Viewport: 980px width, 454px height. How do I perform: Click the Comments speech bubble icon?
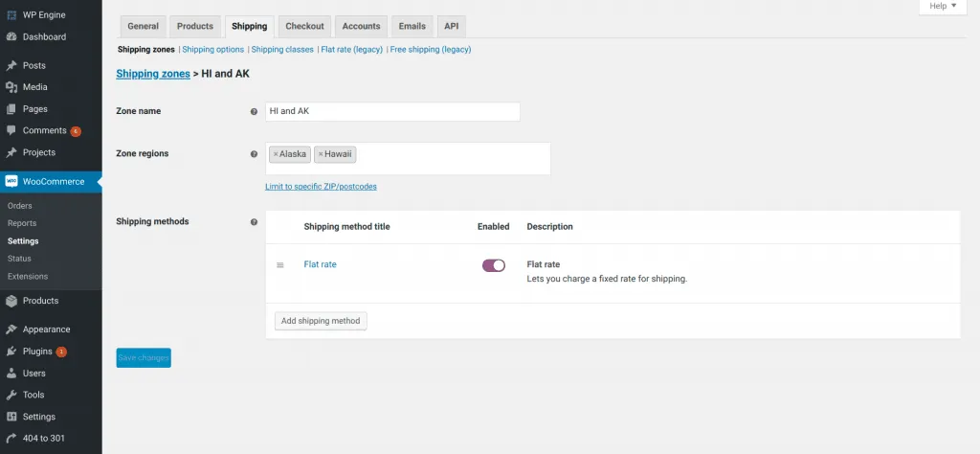coord(11,130)
